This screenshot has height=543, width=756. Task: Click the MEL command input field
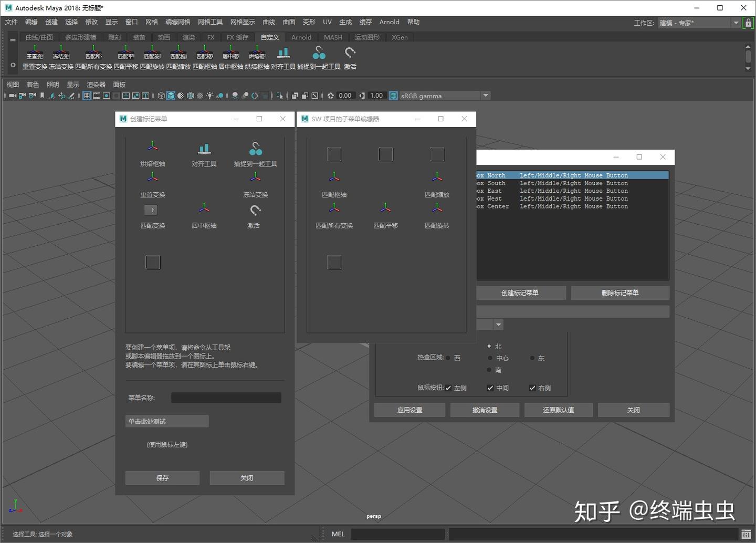pyautogui.click(x=397, y=534)
